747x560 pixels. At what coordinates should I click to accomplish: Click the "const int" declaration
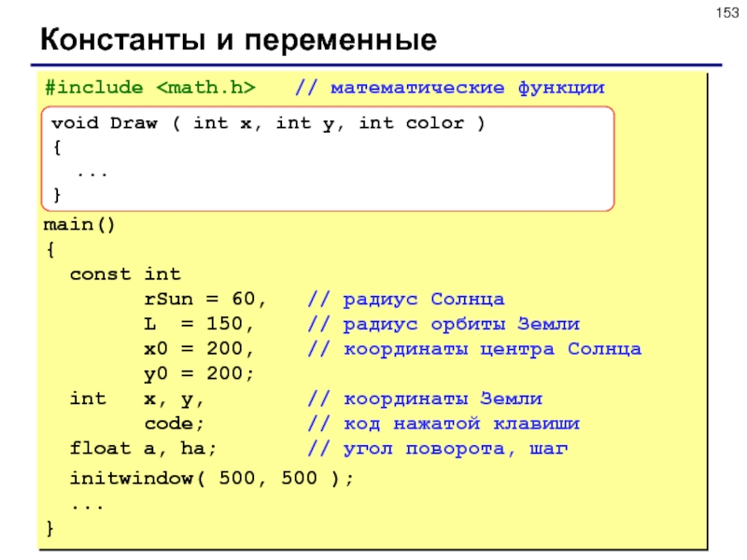(125, 274)
